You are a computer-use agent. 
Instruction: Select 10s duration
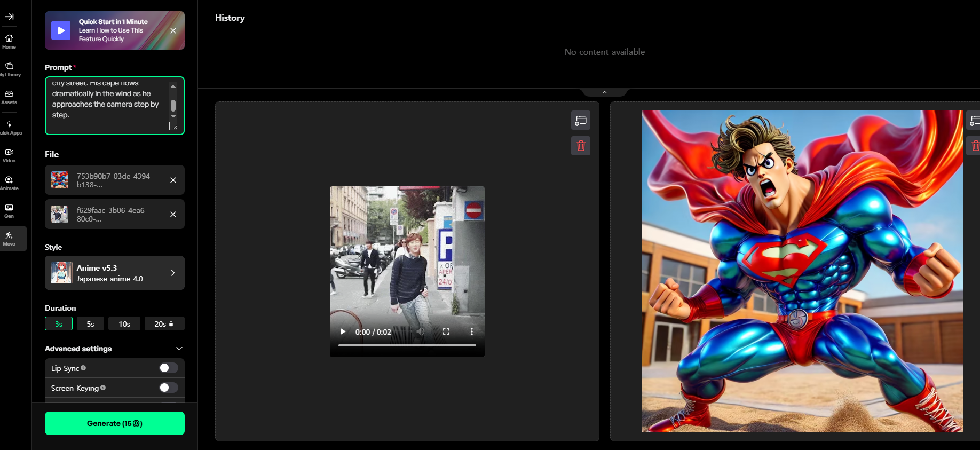pyautogui.click(x=124, y=324)
